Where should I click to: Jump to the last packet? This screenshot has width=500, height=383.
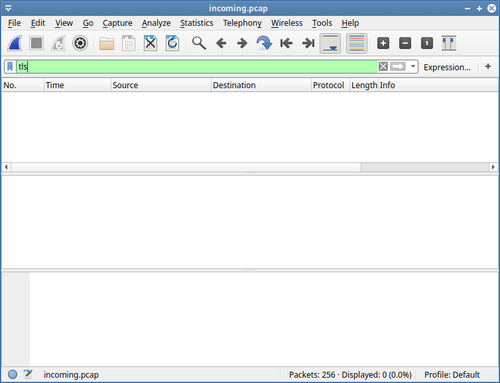click(308, 43)
